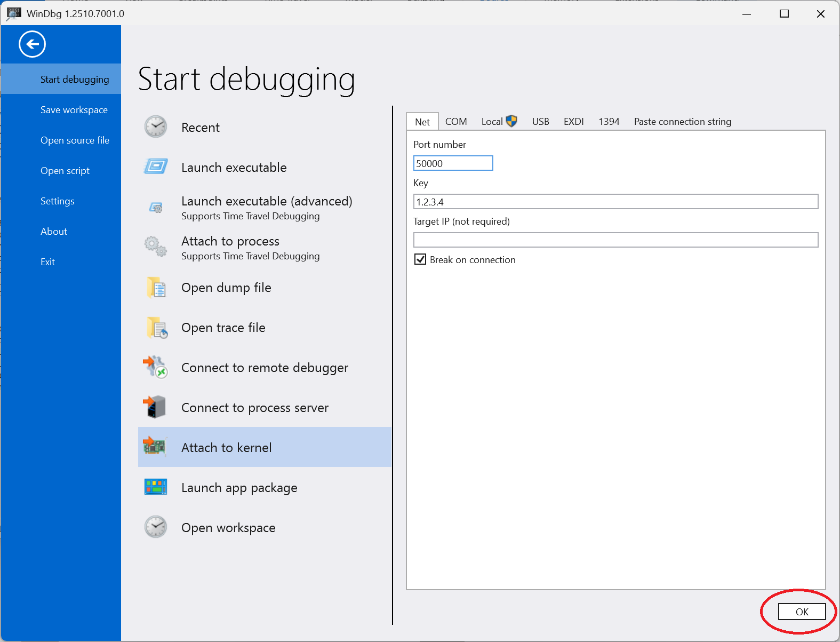
Task: Select Save workspace in sidebar
Action: tap(61, 109)
